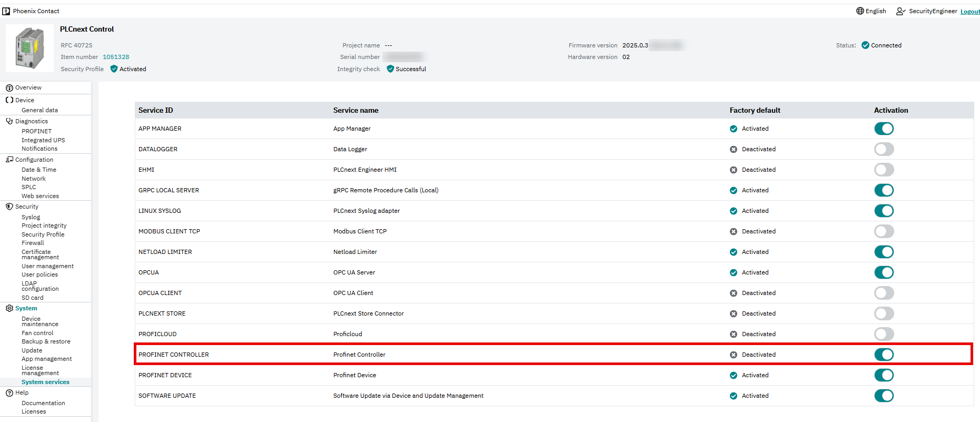Click the Connected status check icon

865,45
